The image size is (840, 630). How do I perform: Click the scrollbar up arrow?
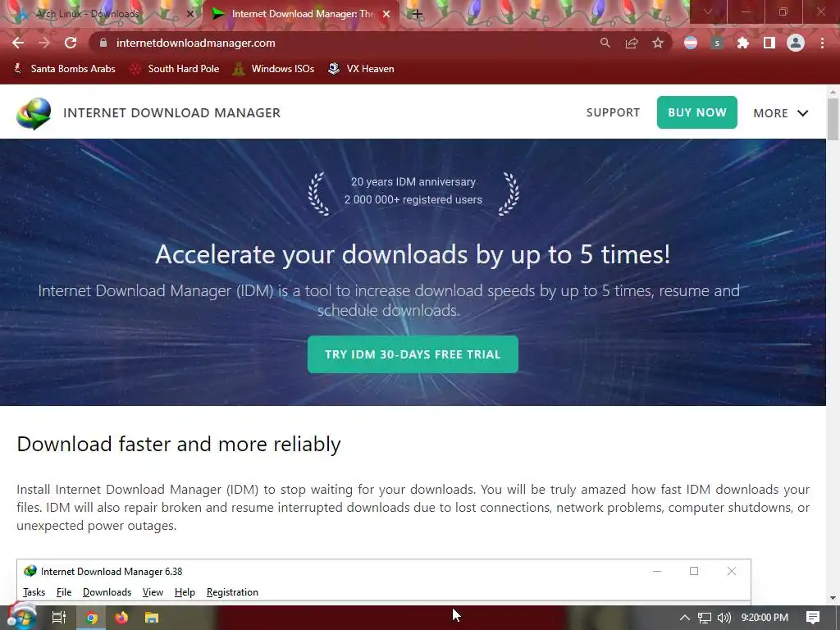pos(833,92)
